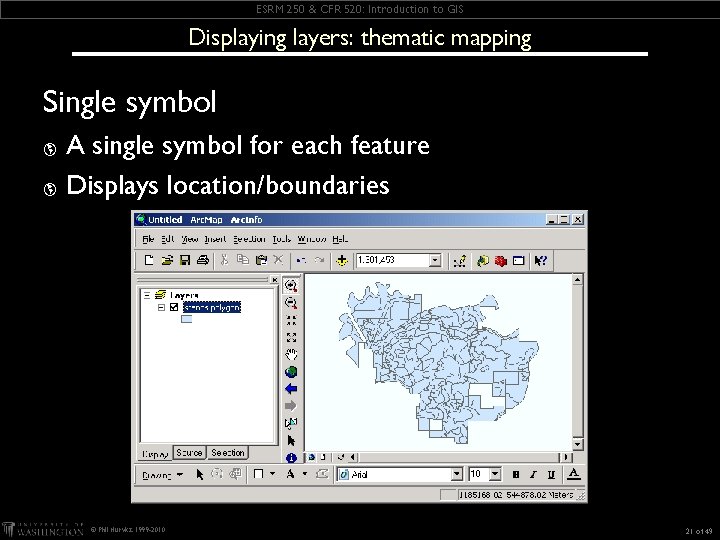Select the Pan hand tool

coord(291,354)
